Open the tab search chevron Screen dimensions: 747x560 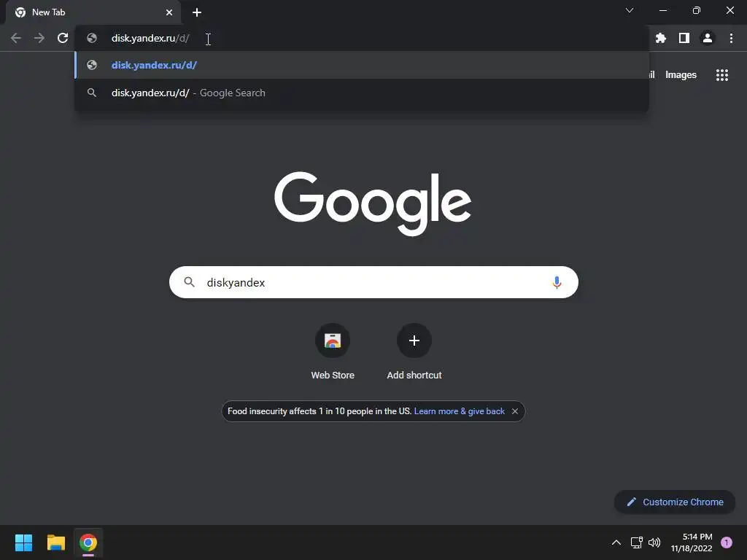pos(630,10)
